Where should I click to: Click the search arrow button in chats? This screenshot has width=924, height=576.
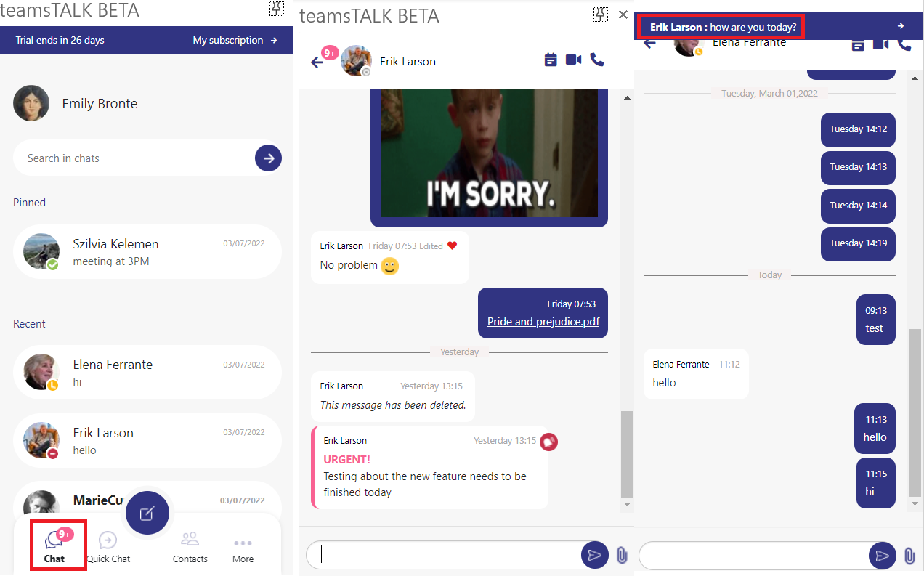268,158
